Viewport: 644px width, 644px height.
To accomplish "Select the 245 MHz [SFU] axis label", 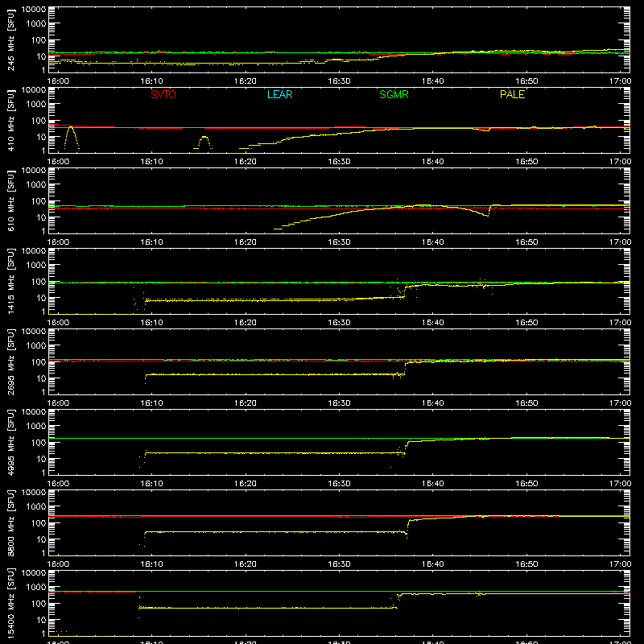I will [11, 39].
